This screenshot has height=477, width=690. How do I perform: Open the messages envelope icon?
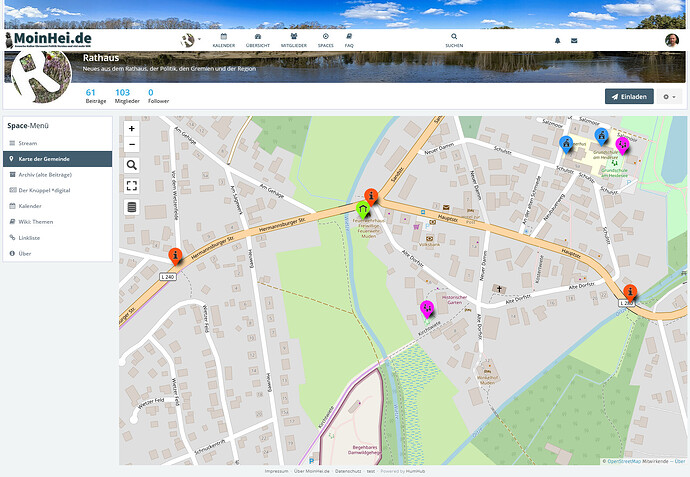574,40
